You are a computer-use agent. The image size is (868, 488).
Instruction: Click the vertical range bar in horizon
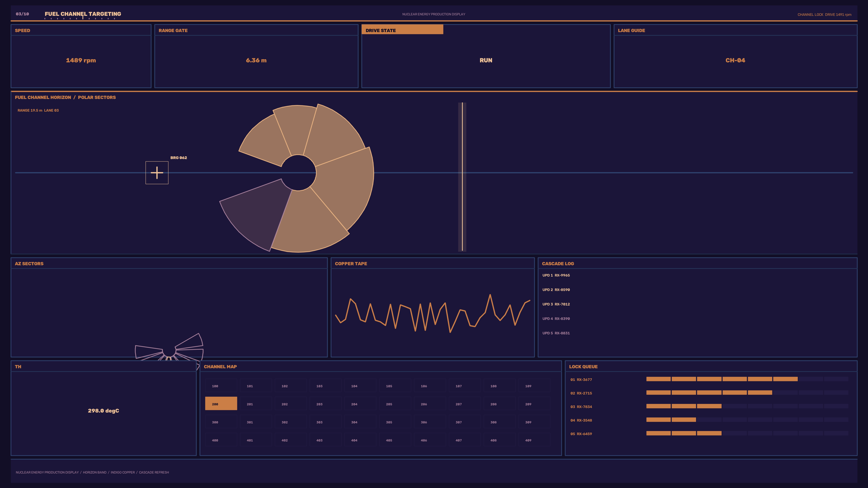(462, 177)
